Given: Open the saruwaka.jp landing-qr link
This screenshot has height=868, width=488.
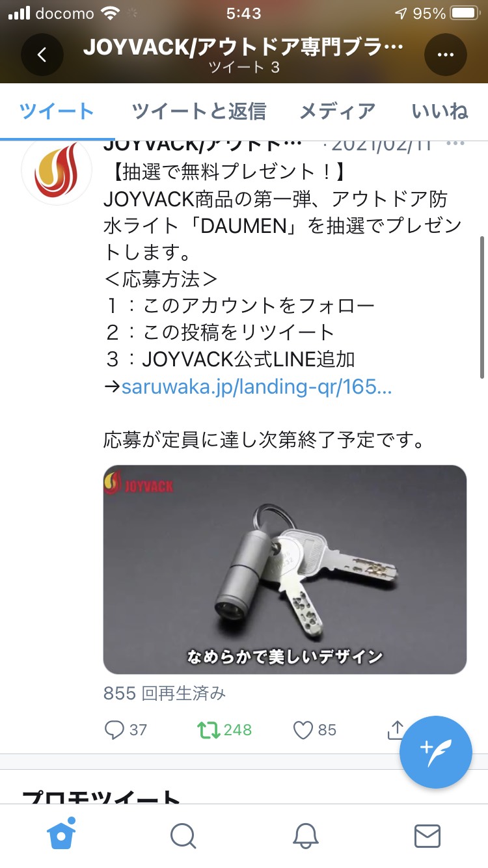Looking at the screenshot, I should click(x=256, y=387).
